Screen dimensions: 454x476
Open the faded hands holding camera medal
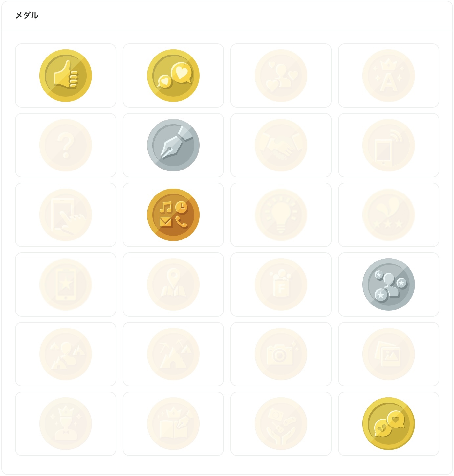[x=281, y=424]
